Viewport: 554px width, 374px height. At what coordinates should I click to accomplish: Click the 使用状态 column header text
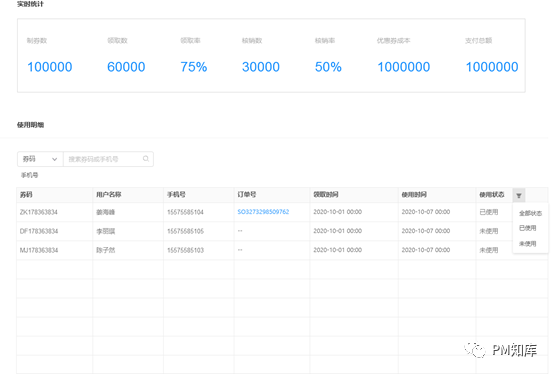coord(492,195)
